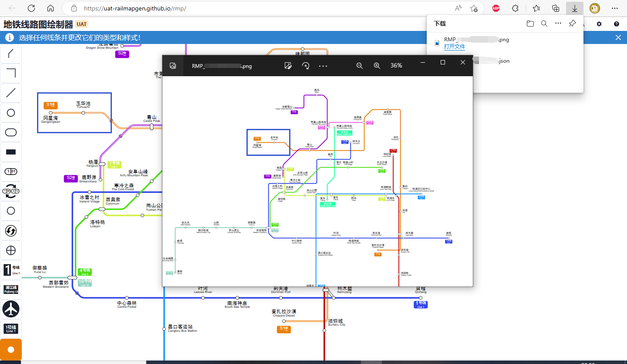Open the orange line color picker button
This screenshot has width=627, height=364.
point(11,350)
